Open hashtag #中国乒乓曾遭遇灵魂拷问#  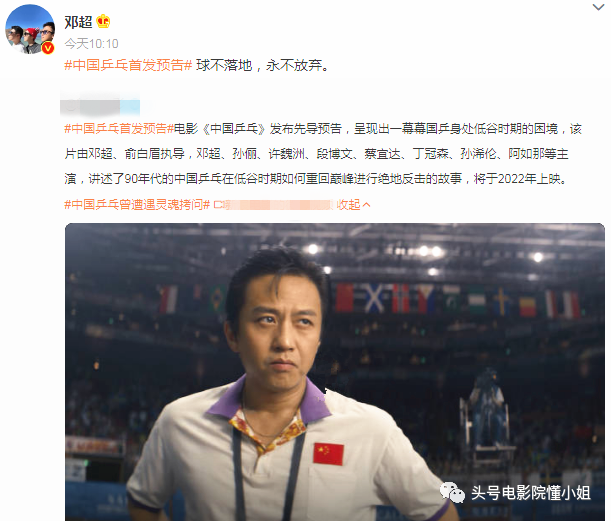pos(137,204)
